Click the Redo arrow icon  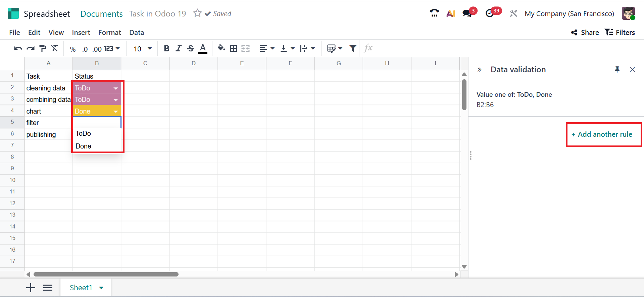[x=31, y=48]
